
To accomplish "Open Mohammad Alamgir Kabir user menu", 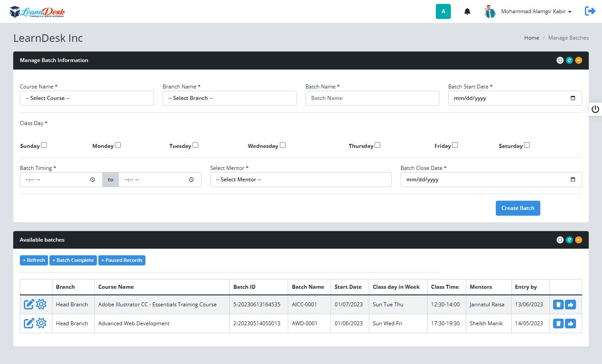I will coord(536,11).
